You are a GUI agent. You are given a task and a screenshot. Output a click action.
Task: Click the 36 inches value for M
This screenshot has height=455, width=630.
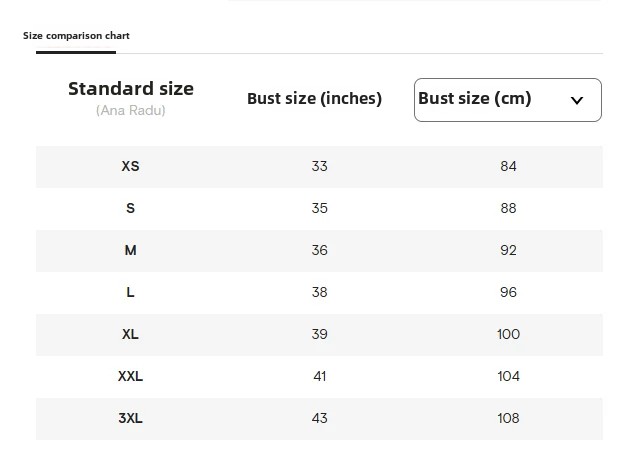[319, 250]
